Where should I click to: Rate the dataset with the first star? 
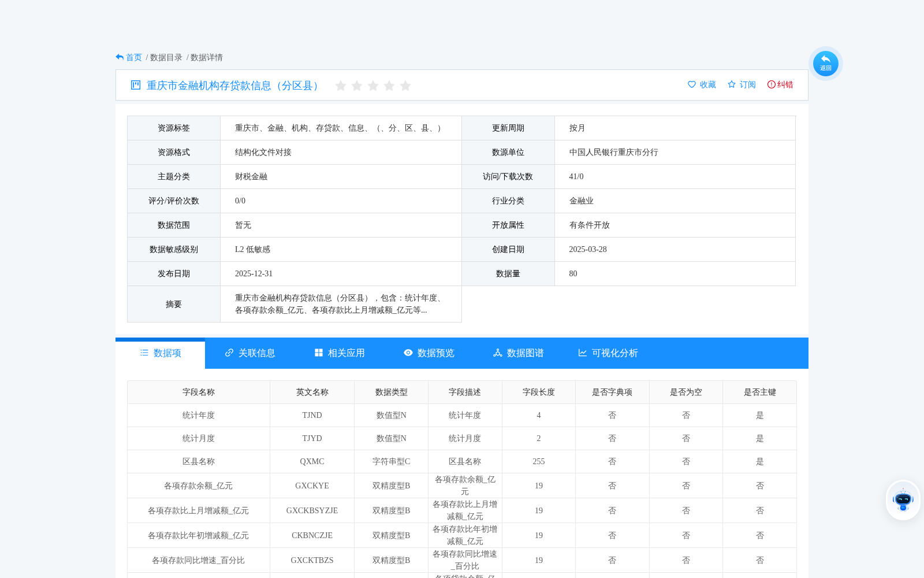click(341, 86)
